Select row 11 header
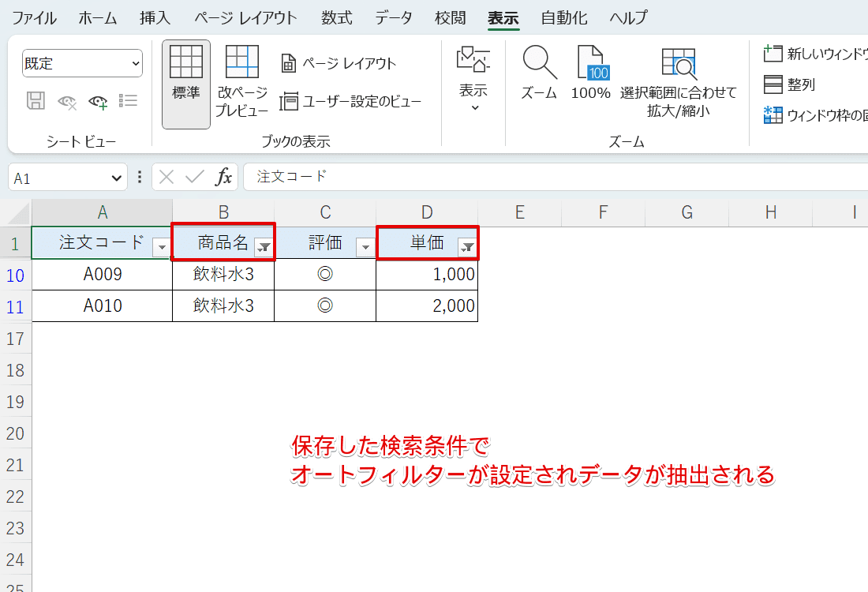Image resolution: width=868 pixels, height=592 pixels. [x=16, y=307]
